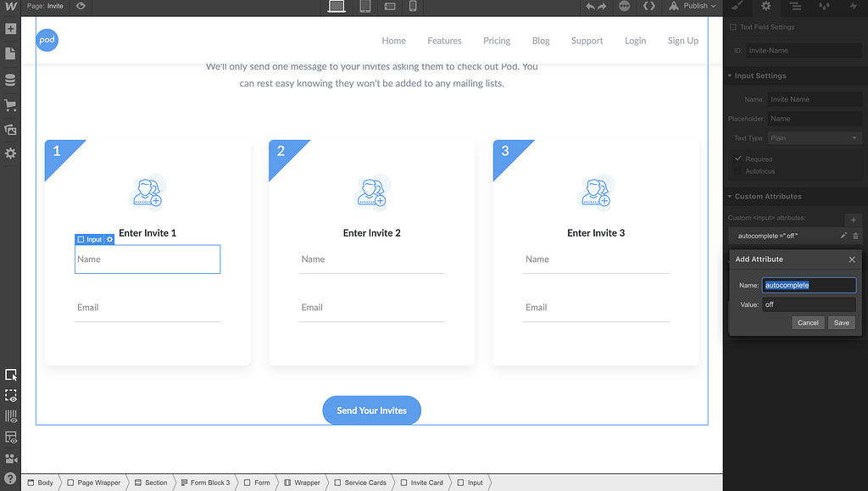This screenshot has width=868, height=491.
Task: Open the Text Type dropdown
Action: tap(814, 137)
